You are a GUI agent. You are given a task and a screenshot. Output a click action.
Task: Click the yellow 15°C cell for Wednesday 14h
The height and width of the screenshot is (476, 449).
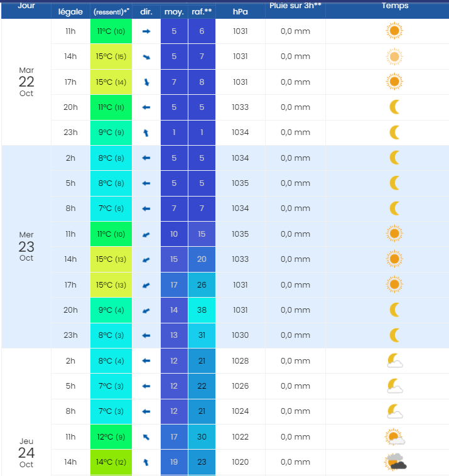tap(111, 259)
